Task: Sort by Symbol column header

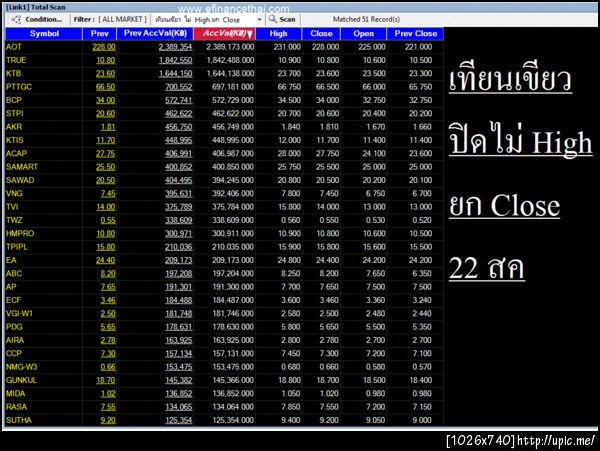Action: pos(44,34)
